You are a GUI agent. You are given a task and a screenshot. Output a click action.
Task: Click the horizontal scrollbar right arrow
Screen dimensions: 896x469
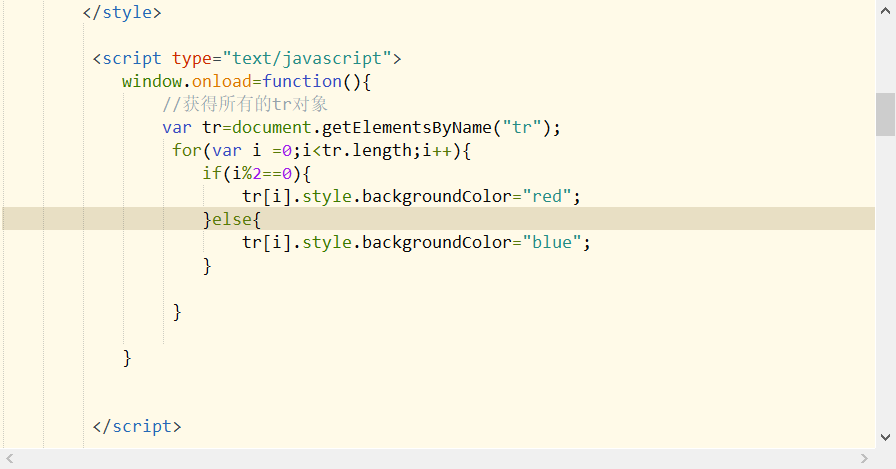pyautogui.click(x=864, y=459)
